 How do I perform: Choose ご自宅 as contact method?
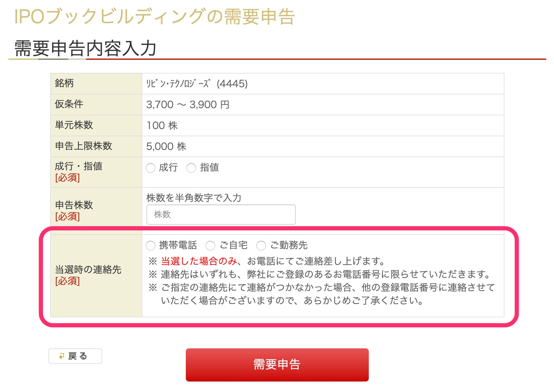[x=210, y=246]
